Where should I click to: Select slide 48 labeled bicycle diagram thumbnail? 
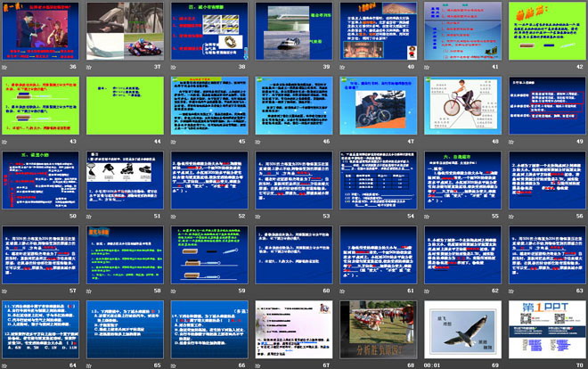click(462, 105)
